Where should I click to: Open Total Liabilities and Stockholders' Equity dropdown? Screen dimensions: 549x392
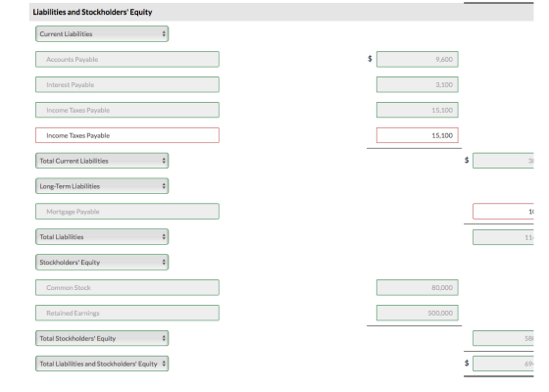[102, 364]
